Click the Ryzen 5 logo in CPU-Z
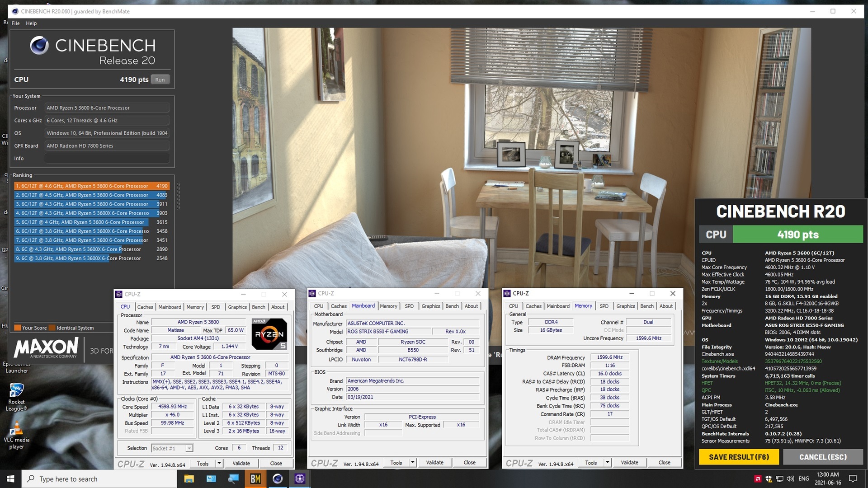Screen dimensions: 868x488 pyautogui.click(x=269, y=334)
